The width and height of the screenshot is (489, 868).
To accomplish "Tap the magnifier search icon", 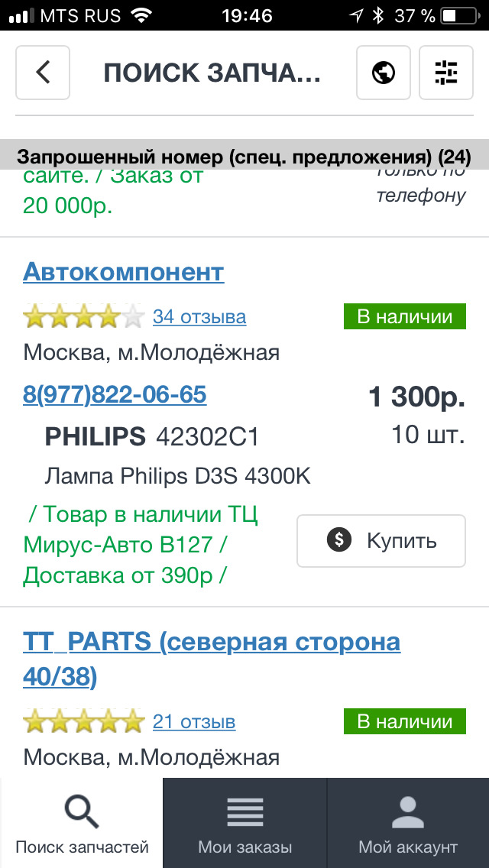I will click(x=82, y=811).
